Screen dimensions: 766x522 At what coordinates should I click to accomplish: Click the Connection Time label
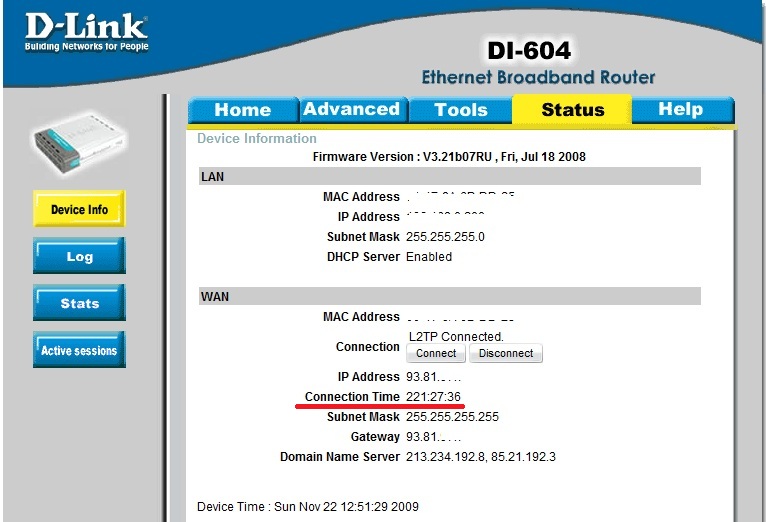point(352,397)
